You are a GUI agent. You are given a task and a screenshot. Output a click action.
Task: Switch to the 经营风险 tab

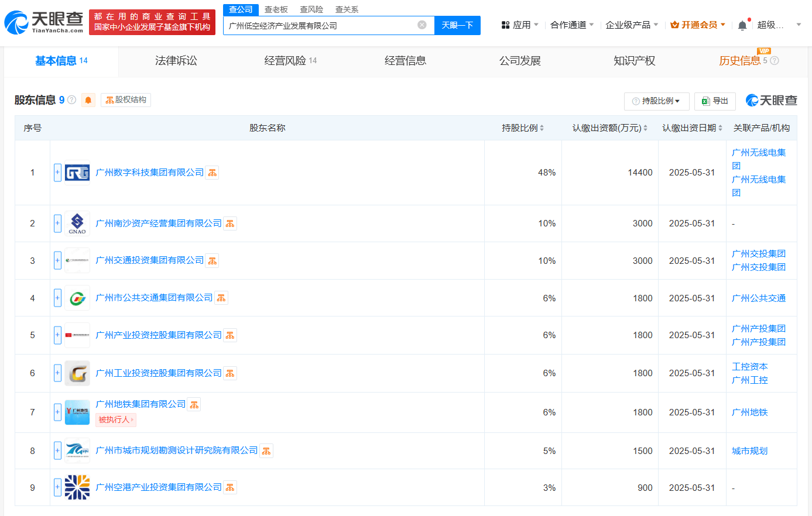[290, 61]
